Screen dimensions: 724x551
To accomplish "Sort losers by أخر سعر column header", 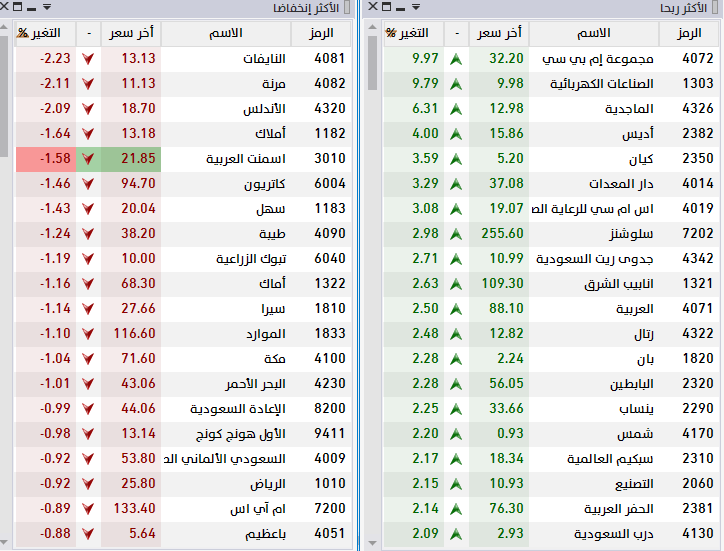I will tap(131, 33).
